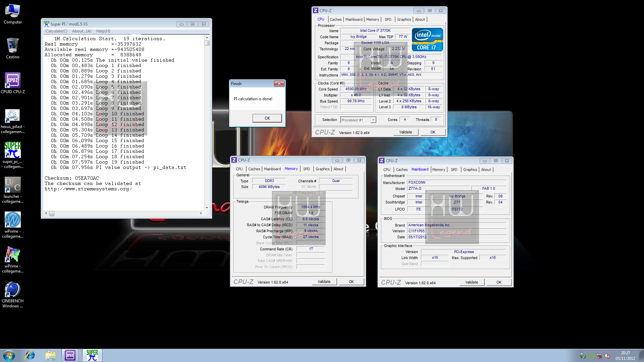Click OK in the CPU tab window
Screen dimensions: 644x362
coord(433,132)
